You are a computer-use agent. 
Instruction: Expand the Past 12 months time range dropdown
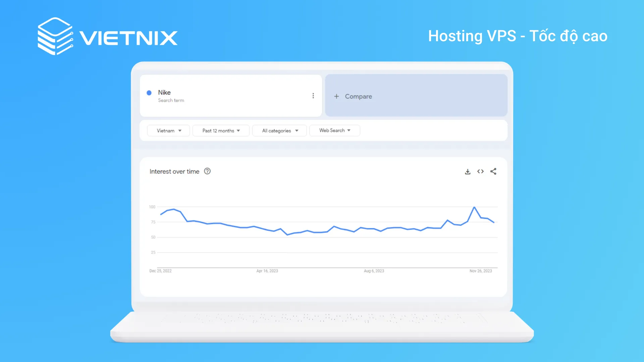[220, 130]
